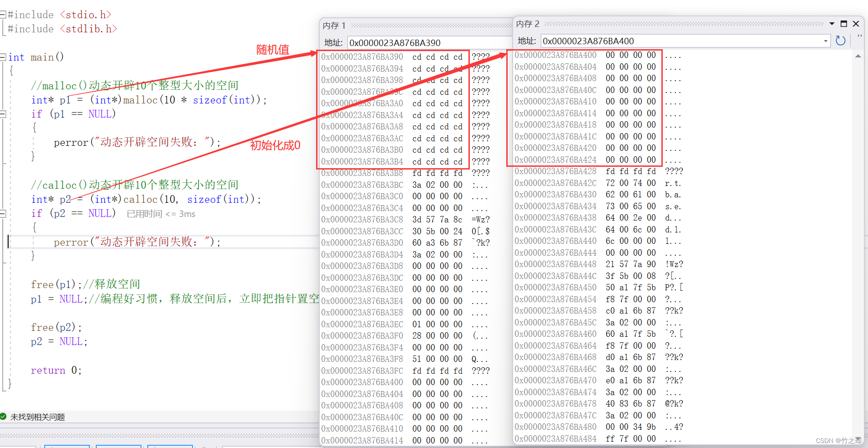
Task: Select the 内存 2 panel title
Action: point(527,23)
